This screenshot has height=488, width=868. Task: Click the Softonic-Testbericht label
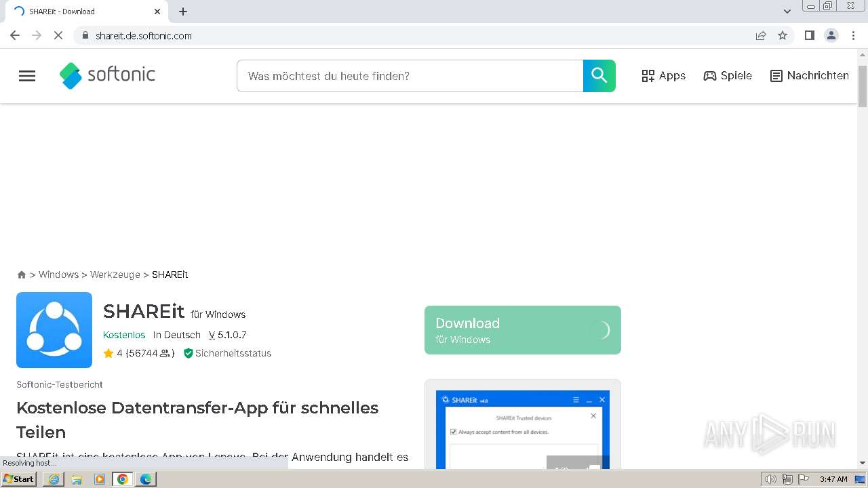point(60,384)
